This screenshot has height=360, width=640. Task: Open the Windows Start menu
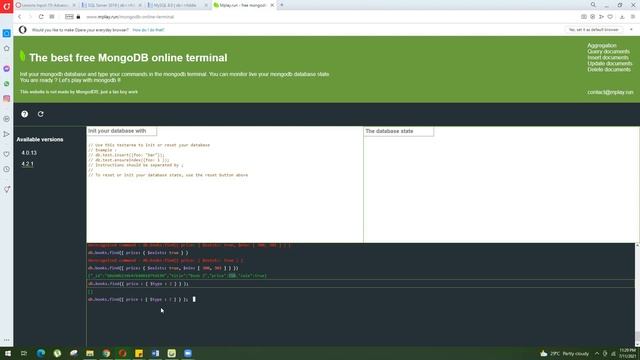[8, 353]
